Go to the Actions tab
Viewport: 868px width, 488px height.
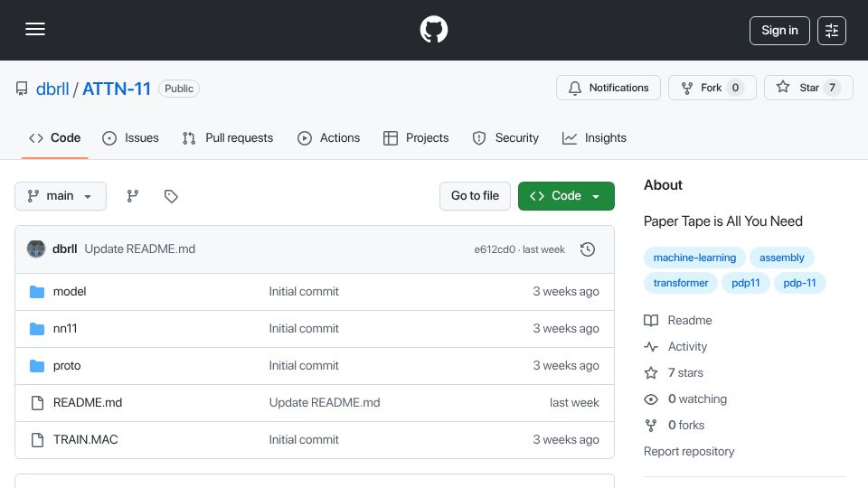point(329,137)
